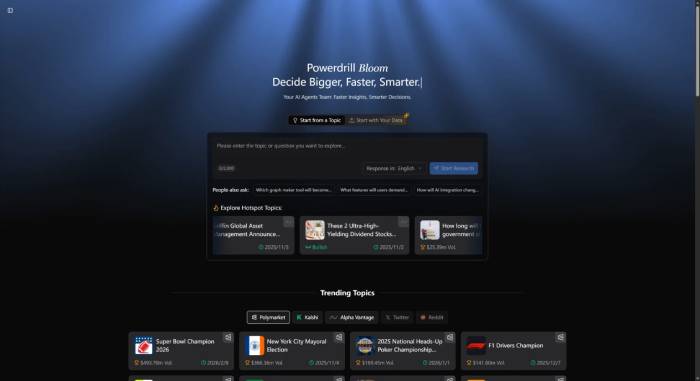Select the Alpha Vantage trending source tab
The image size is (700, 381).
click(x=352, y=317)
